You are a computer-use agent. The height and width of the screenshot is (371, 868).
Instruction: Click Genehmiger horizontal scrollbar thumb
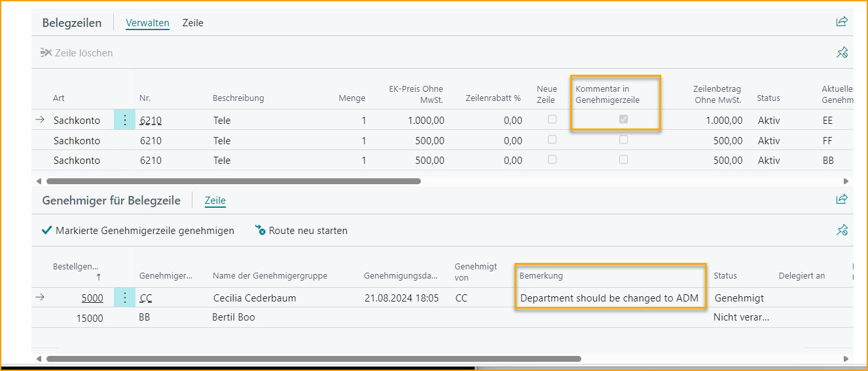click(314, 359)
